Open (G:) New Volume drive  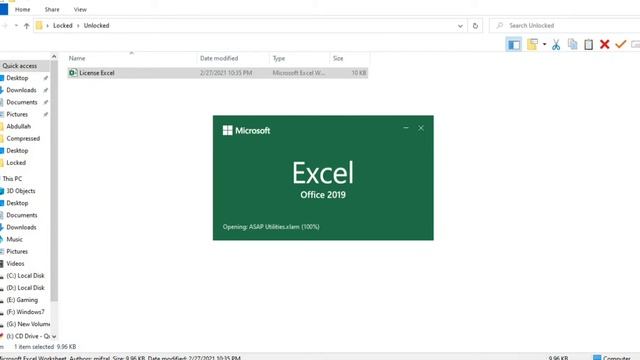(28, 324)
